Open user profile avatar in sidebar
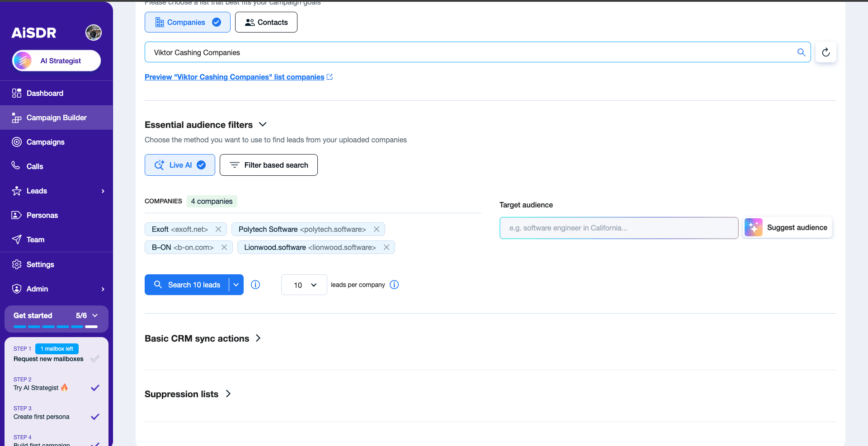868x446 pixels. point(94,33)
